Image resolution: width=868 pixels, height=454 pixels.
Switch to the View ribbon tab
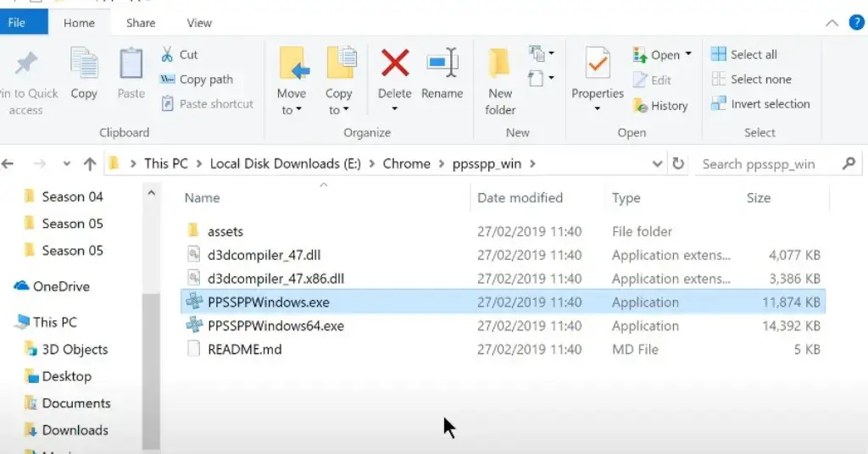(x=199, y=23)
